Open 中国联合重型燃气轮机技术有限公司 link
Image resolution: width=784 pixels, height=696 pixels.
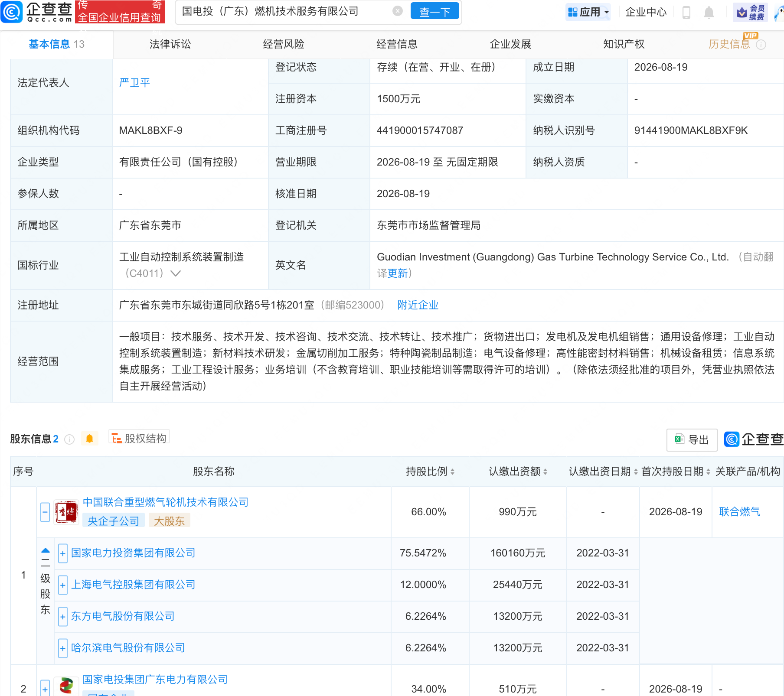pos(166,502)
